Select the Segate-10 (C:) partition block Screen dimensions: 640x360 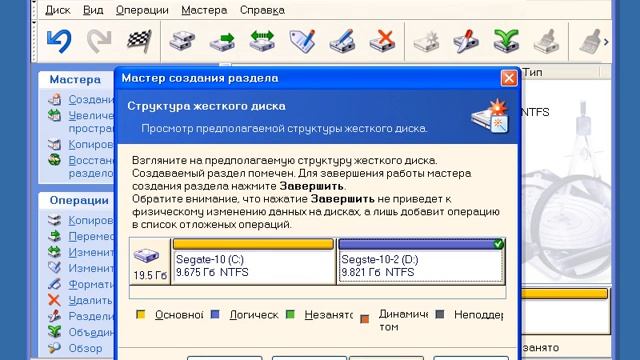253,261
